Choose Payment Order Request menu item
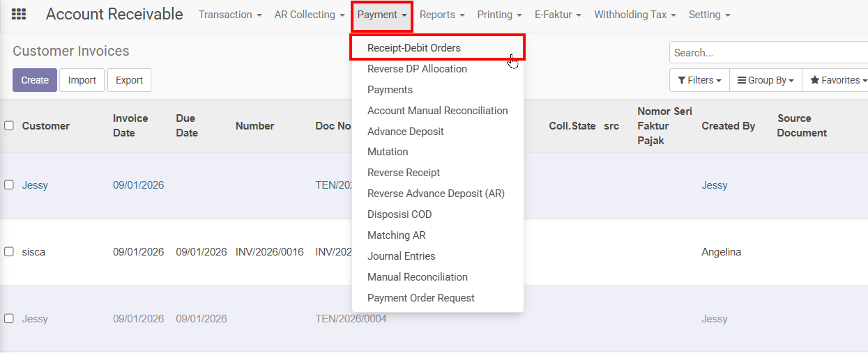868x353 pixels. (x=421, y=298)
